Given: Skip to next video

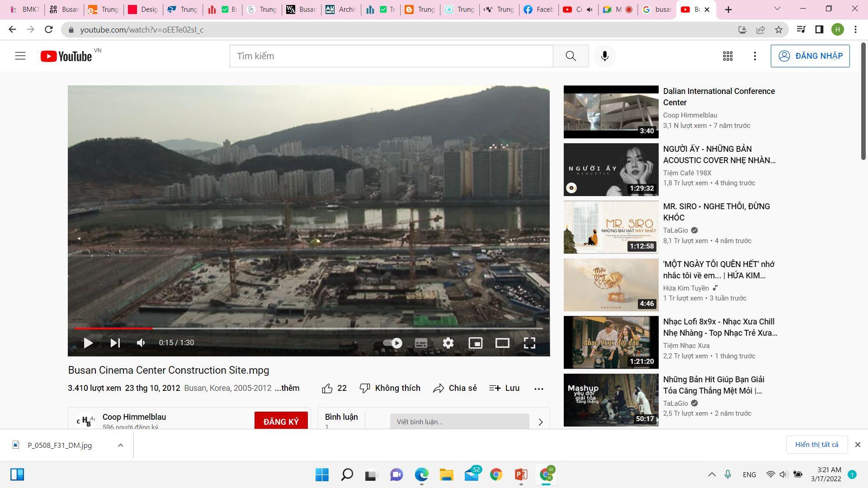Looking at the screenshot, I should coord(115,343).
